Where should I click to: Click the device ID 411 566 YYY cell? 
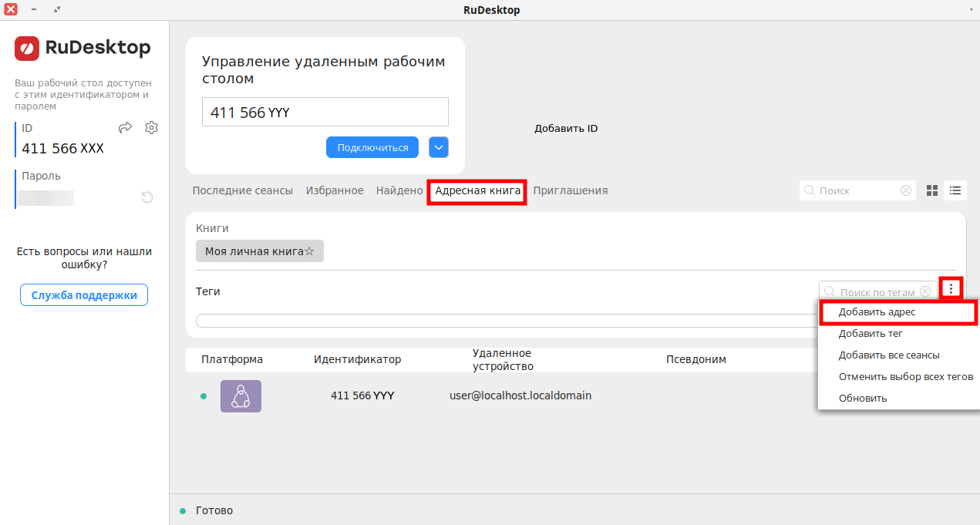pyautogui.click(x=362, y=395)
